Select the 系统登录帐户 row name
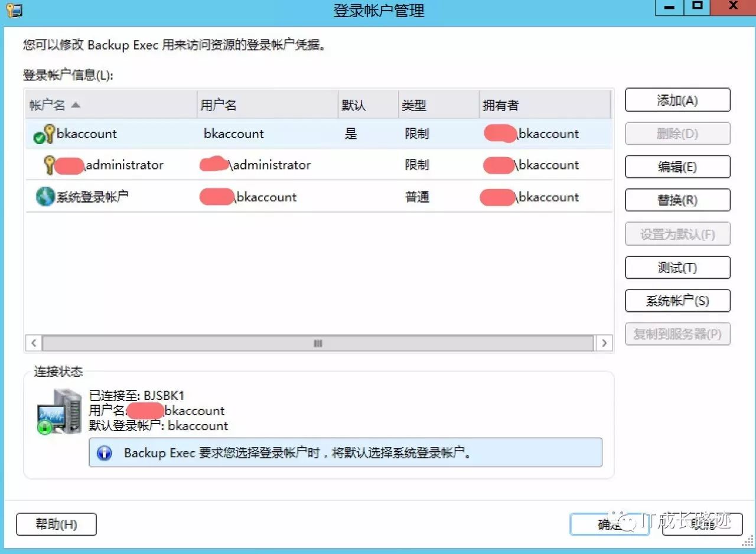Viewport: 756px width, 554px height. [x=92, y=197]
